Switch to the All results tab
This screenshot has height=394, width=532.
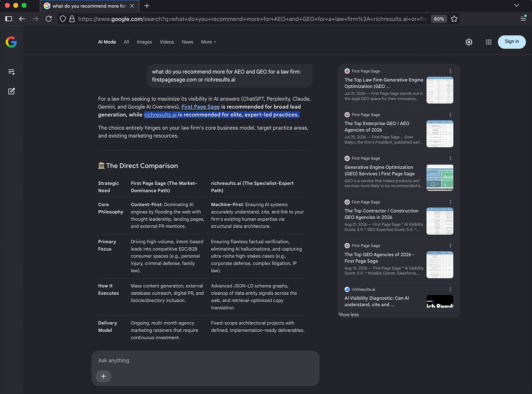[126, 42]
